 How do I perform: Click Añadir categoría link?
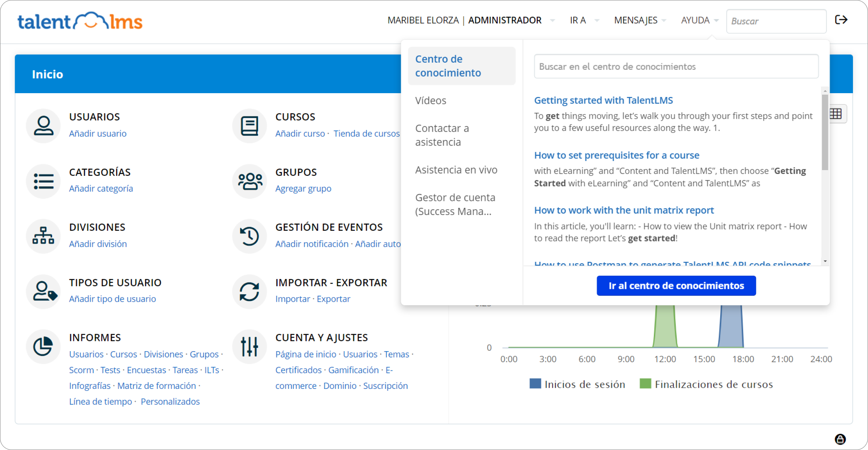101,189
